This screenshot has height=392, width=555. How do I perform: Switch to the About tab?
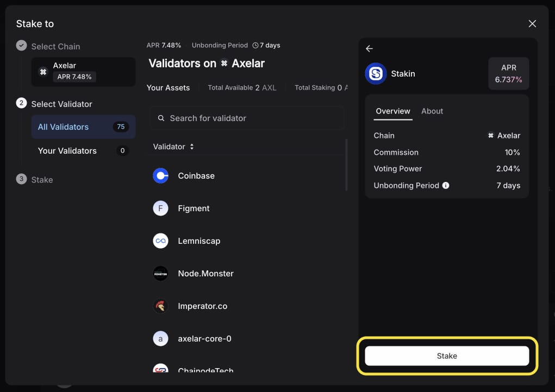pos(432,111)
